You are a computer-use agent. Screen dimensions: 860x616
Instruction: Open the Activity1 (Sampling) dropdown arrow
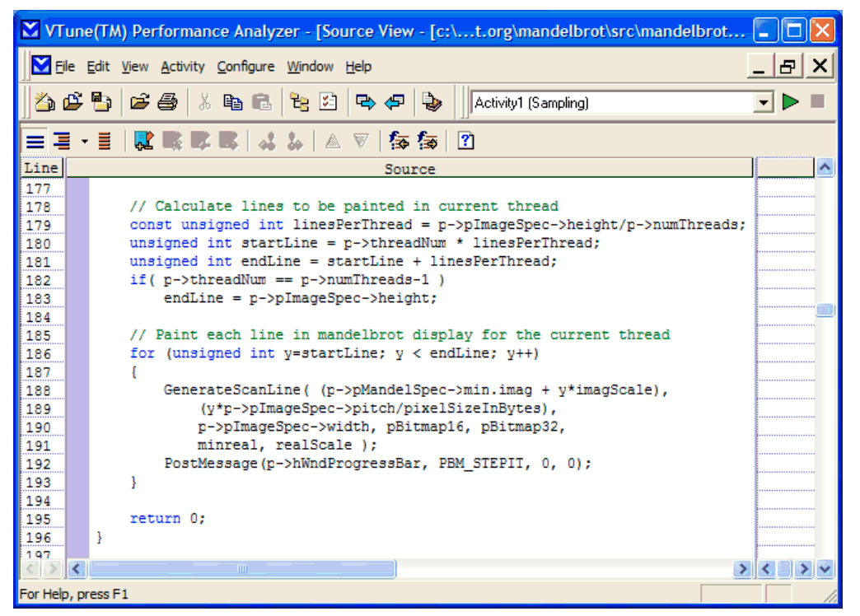click(x=764, y=103)
